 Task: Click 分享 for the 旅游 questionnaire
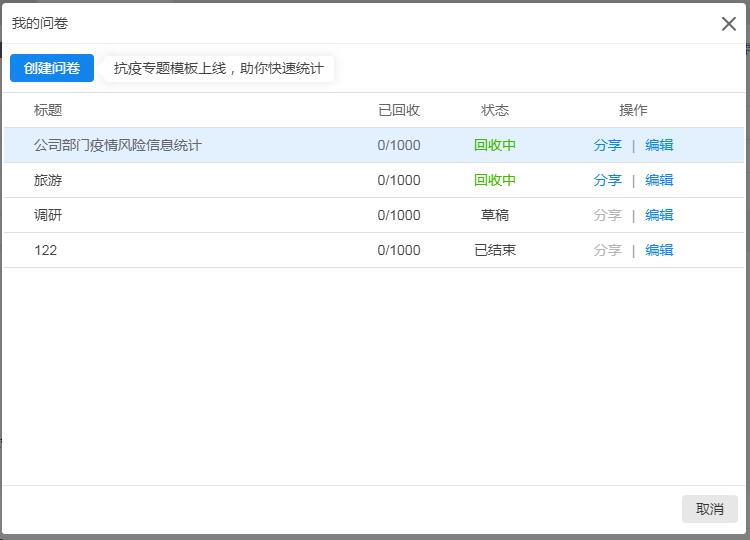pyautogui.click(x=607, y=180)
